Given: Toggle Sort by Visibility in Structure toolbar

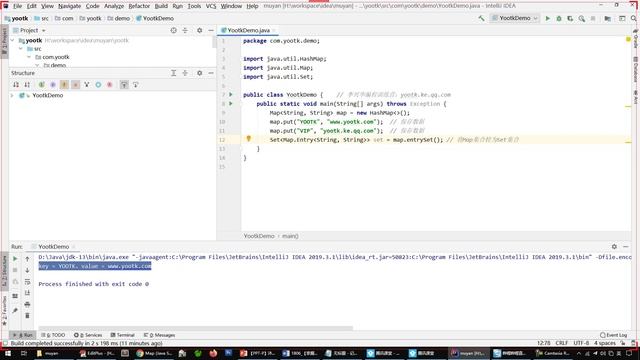Looking at the screenshot, I should click(16, 84).
